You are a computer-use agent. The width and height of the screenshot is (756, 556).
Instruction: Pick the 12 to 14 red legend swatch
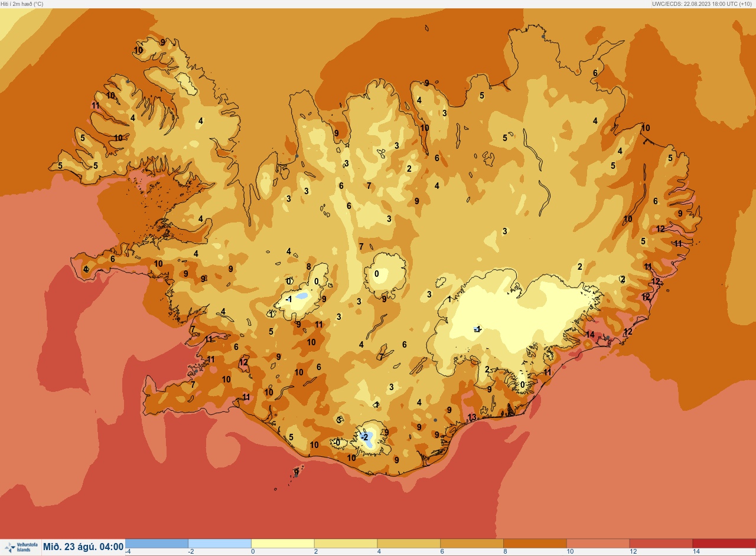[x=660, y=543]
